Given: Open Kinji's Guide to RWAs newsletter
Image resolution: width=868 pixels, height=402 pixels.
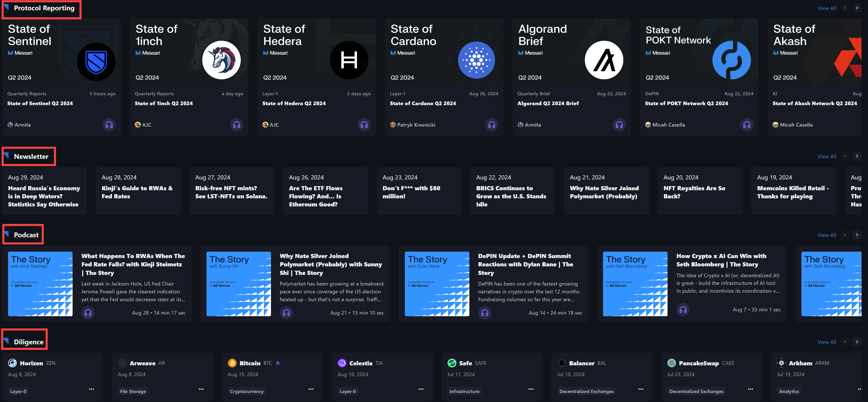Looking at the screenshot, I should coord(138,191).
